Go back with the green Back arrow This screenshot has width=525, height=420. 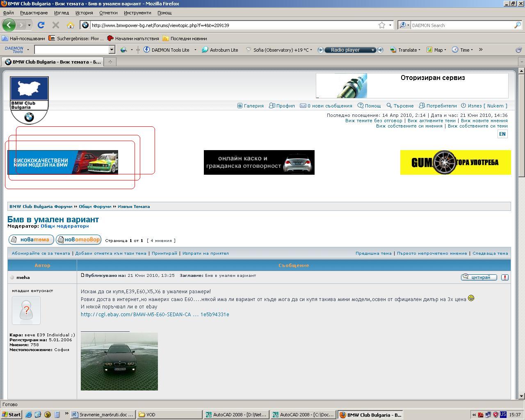(9, 25)
